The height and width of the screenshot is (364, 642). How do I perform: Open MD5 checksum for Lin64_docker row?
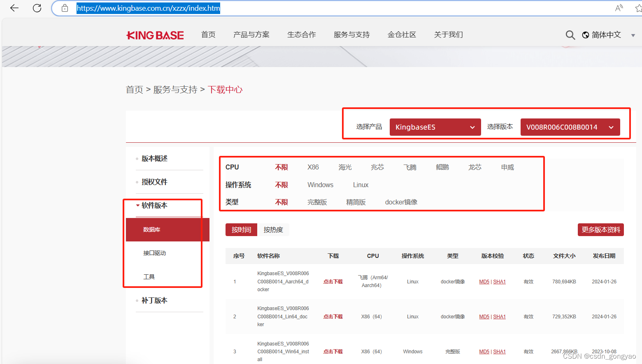click(484, 317)
